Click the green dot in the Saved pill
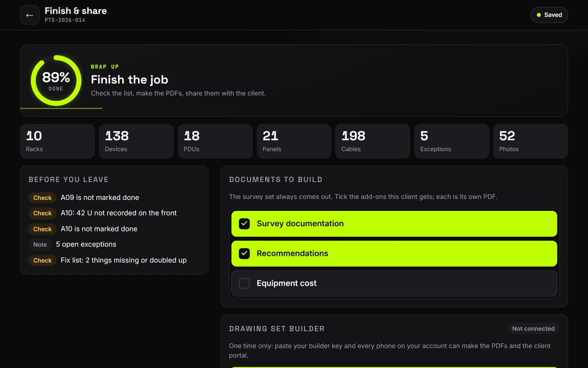 pos(539,15)
